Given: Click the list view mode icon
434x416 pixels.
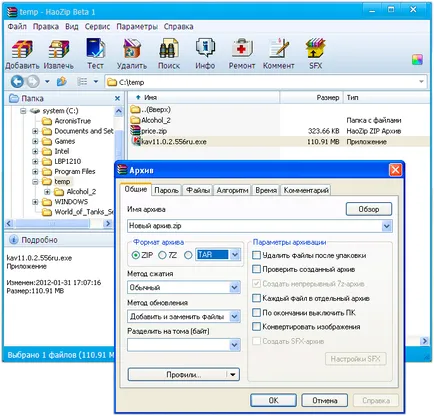Looking at the screenshot, I should pos(82,81).
